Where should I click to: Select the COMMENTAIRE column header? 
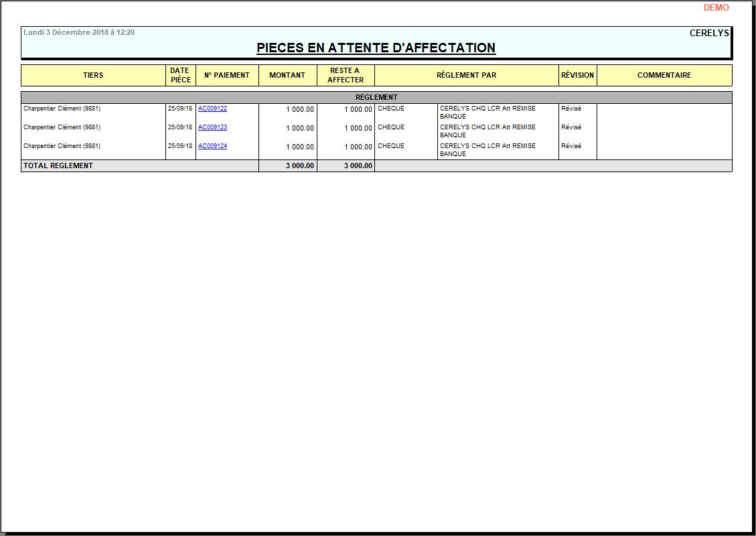[664, 75]
